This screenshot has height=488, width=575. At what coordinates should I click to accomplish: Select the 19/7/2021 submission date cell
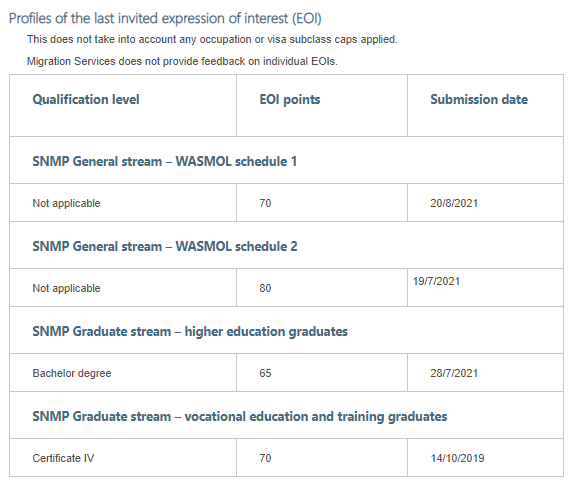tap(486, 288)
